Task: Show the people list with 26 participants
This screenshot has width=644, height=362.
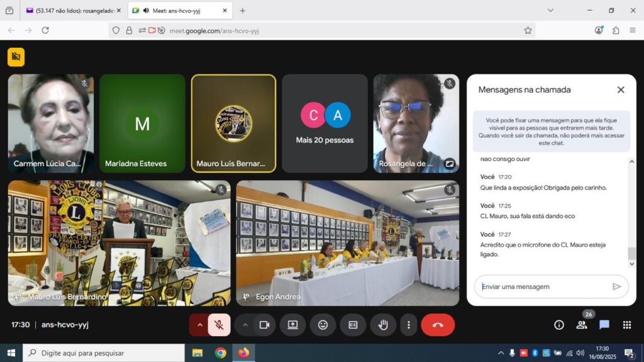Action: (582, 325)
